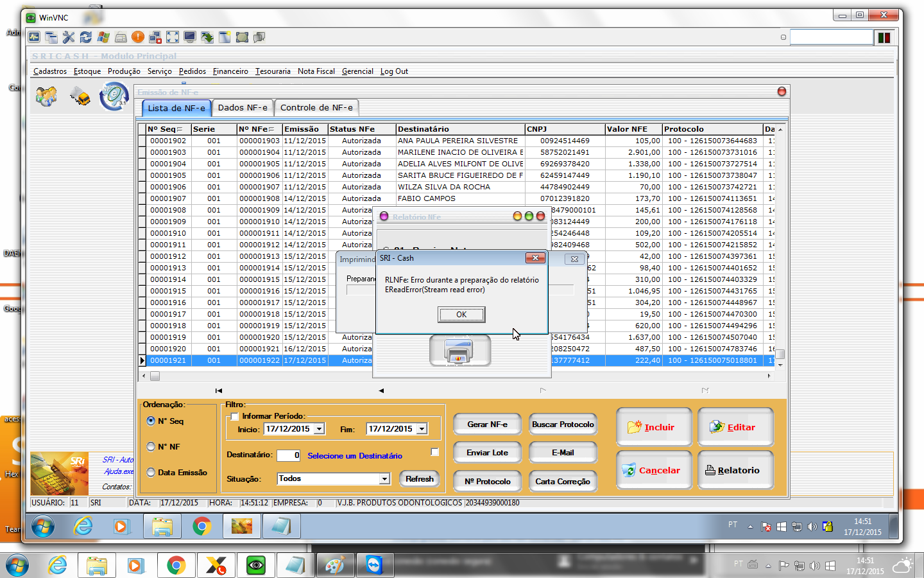Switch to the Controle de NF-e tab
Image resolution: width=924 pixels, height=578 pixels.
click(x=316, y=107)
